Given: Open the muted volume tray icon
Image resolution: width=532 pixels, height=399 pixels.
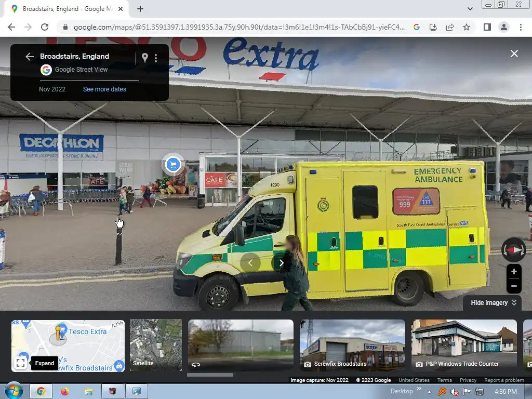Looking at the screenshot, I should tap(455, 392).
